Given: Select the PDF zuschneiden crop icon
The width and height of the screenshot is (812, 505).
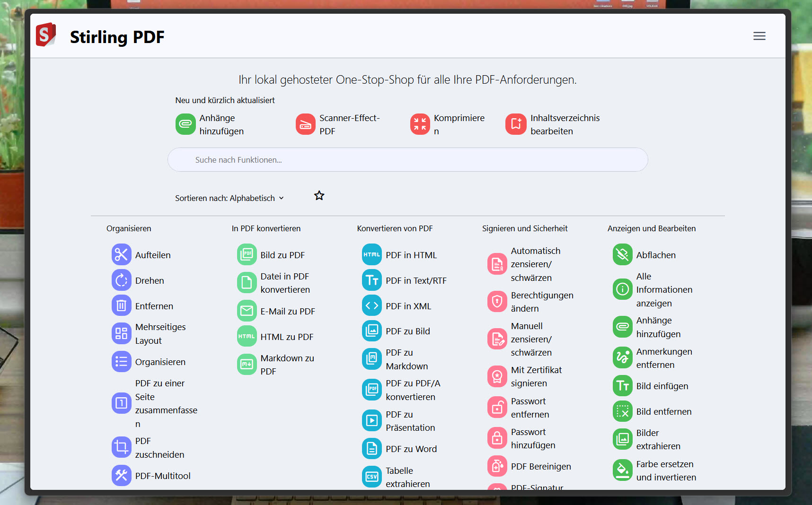Looking at the screenshot, I should [121, 447].
